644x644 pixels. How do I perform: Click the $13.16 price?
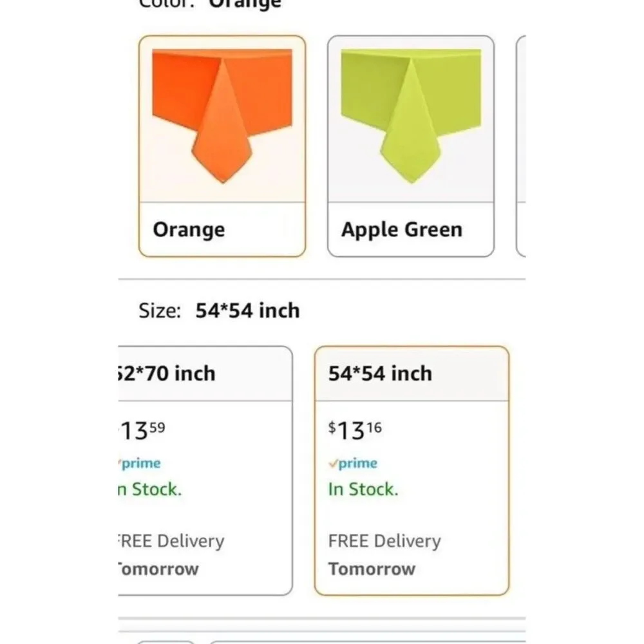tap(355, 430)
